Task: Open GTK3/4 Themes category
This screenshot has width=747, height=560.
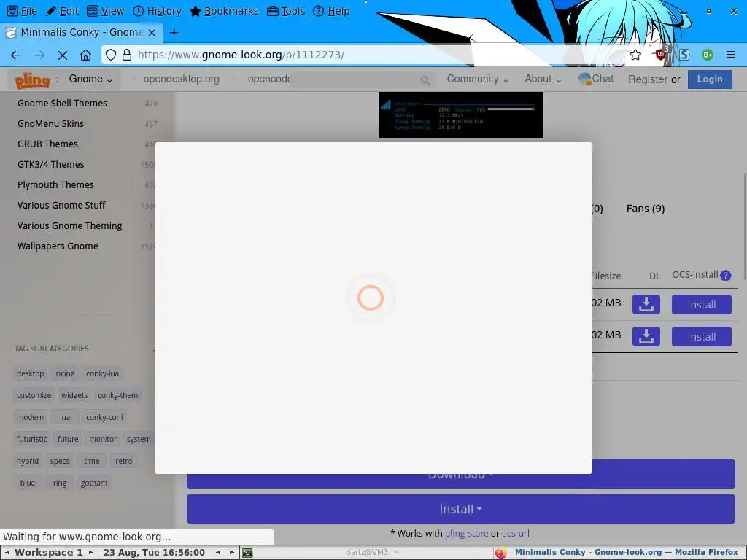Action: pos(51,165)
